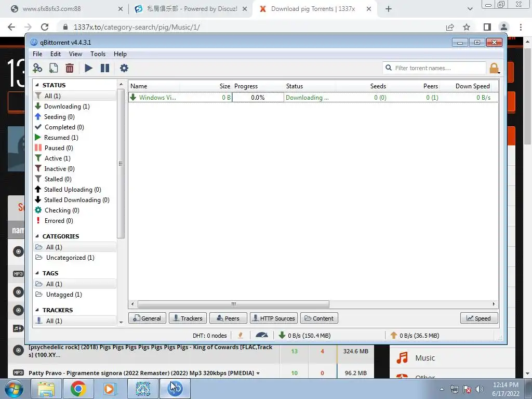Image resolution: width=532 pixels, height=399 pixels.
Task: Click right arrow of torrent list scrollbar
Action: [x=494, y=304]
